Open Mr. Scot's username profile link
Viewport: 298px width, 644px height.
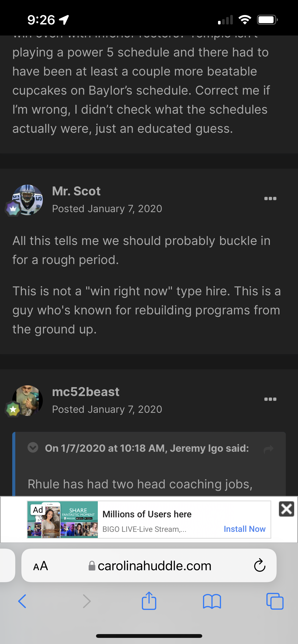(76, 191)
